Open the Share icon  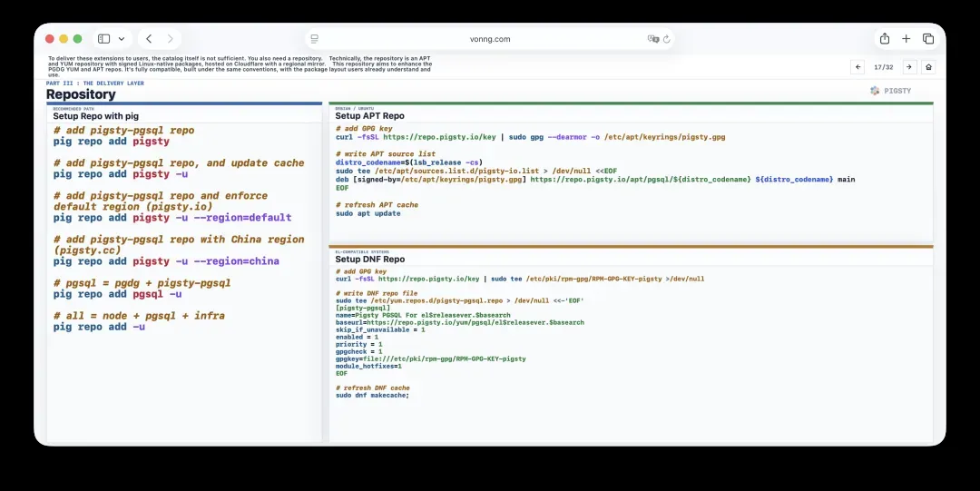pos(885,39)
